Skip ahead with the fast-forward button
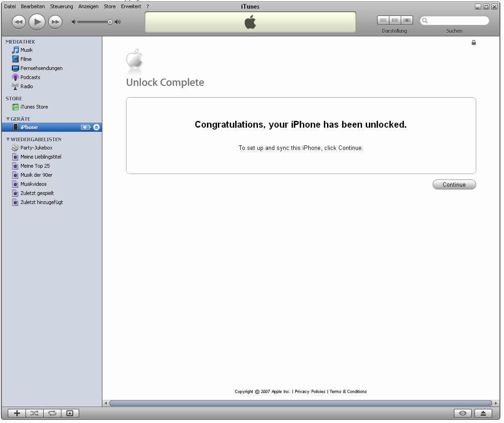The height and width of the screenshot is (423, 504). pyautogui.click(x=55, y=22)
